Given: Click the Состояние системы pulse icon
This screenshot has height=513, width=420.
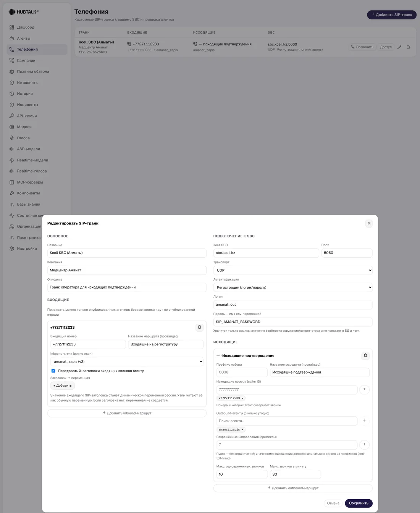Looking at the screenshot, I should tap(12, 216).
